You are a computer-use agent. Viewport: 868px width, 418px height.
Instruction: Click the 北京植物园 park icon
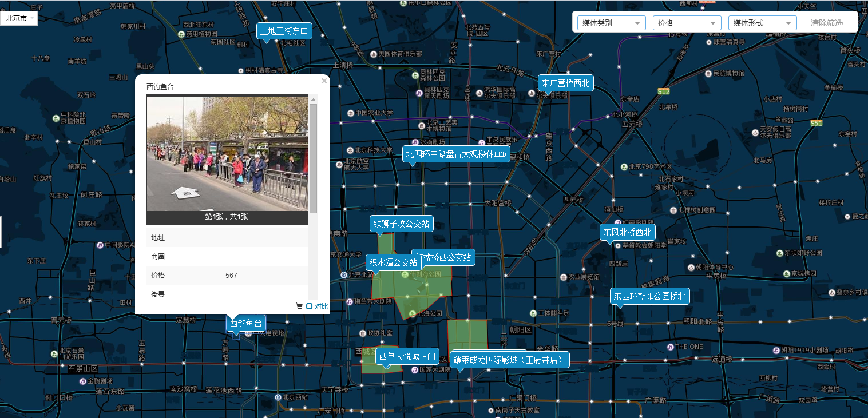(x=56, y=118)
